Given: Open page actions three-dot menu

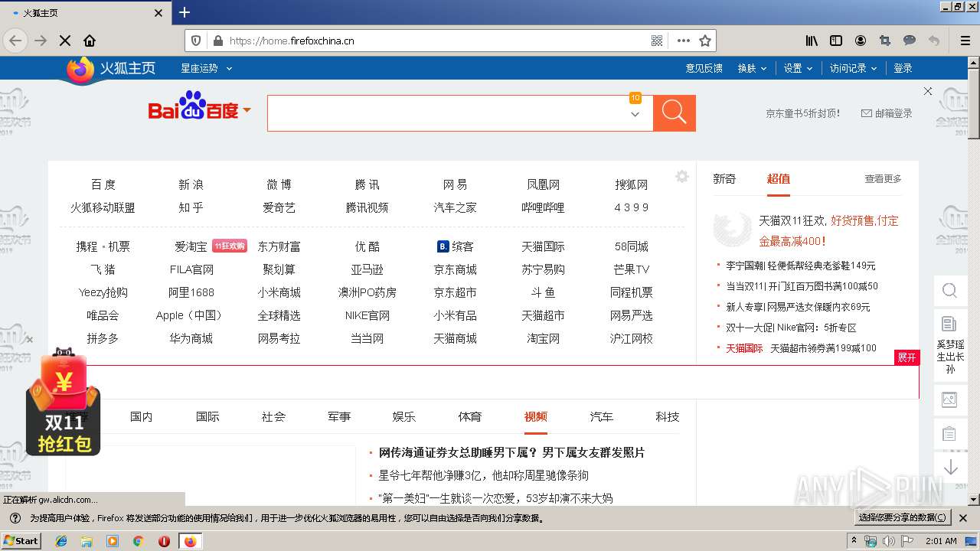Looking at the screenshot, I should point(683,41).
